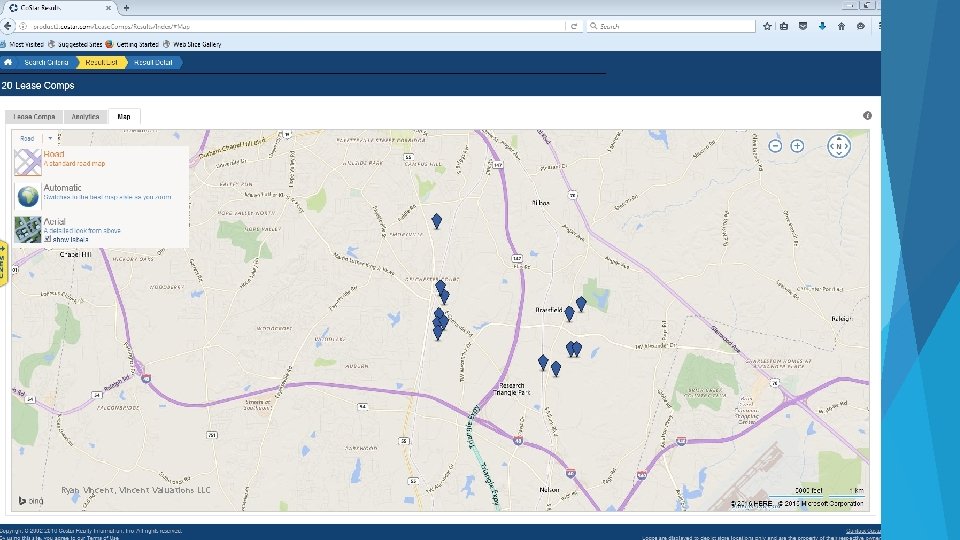Click the Road map style thumbnail
This screenshot has height=540, width=960.
28,162
